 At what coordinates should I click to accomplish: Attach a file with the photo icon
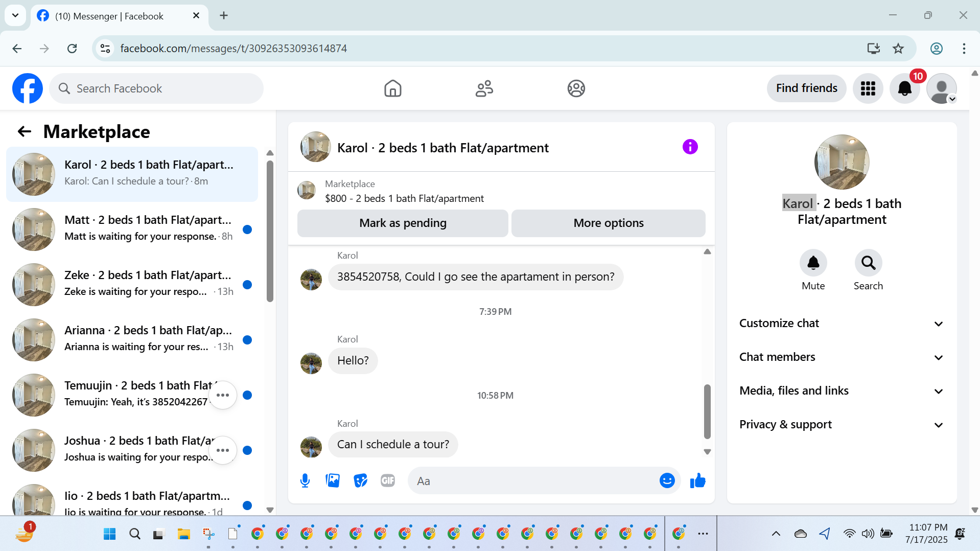[x=333, y=480]
